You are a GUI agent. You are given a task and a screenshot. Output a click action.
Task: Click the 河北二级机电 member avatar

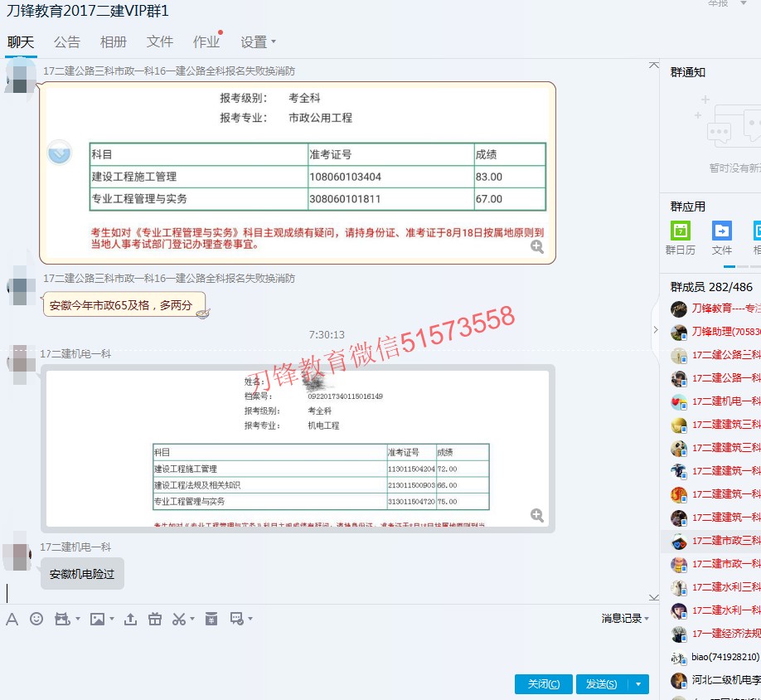pos(678,681)
